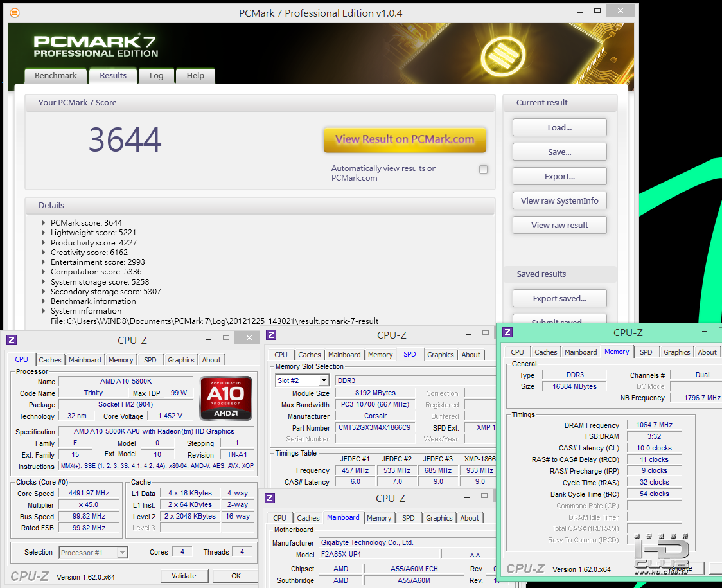Enable automatically view results on PCMark.com
Image resolution: width=722 pixels, height=588 pixels.
coord(483,170)
